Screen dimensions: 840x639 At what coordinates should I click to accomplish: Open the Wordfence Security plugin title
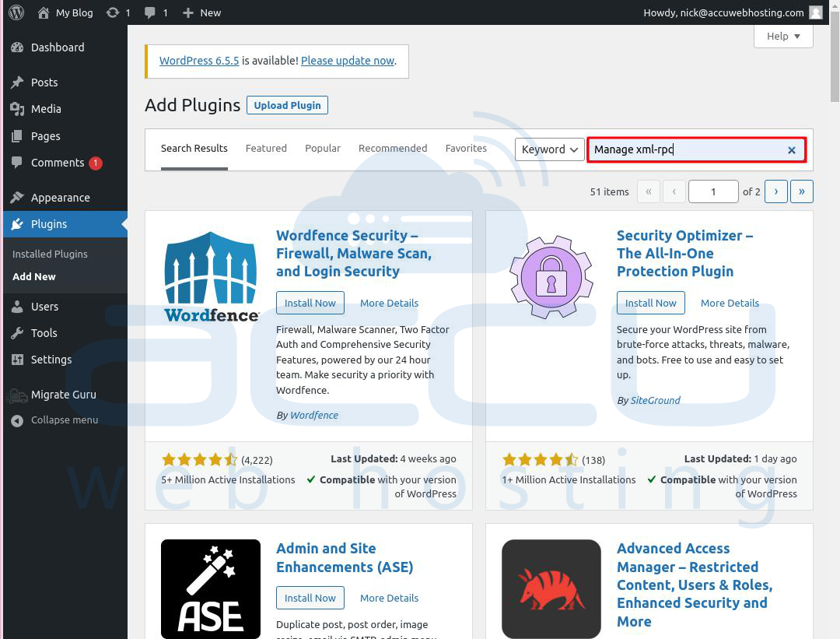354,254
